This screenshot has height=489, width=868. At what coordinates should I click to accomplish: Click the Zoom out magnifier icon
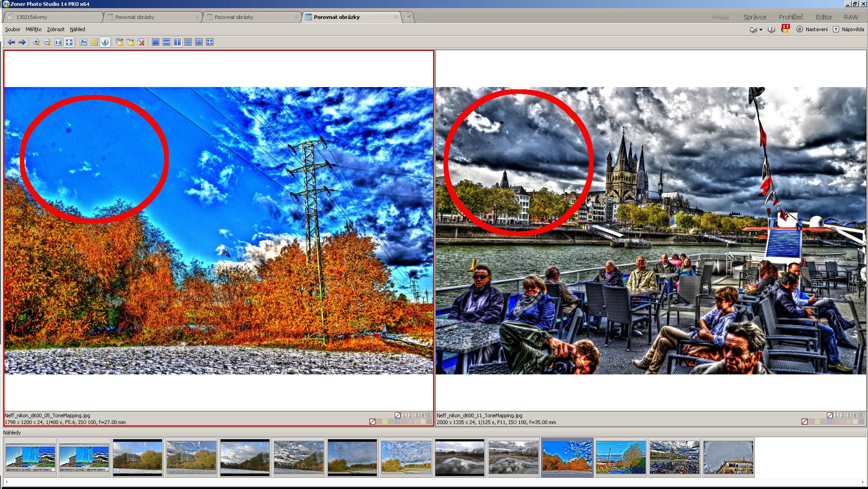click(x=47, y=42)
